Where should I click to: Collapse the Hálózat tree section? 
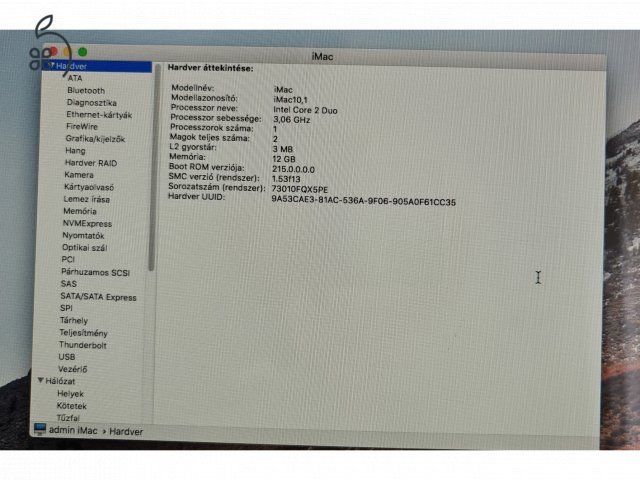pos(40,380)
